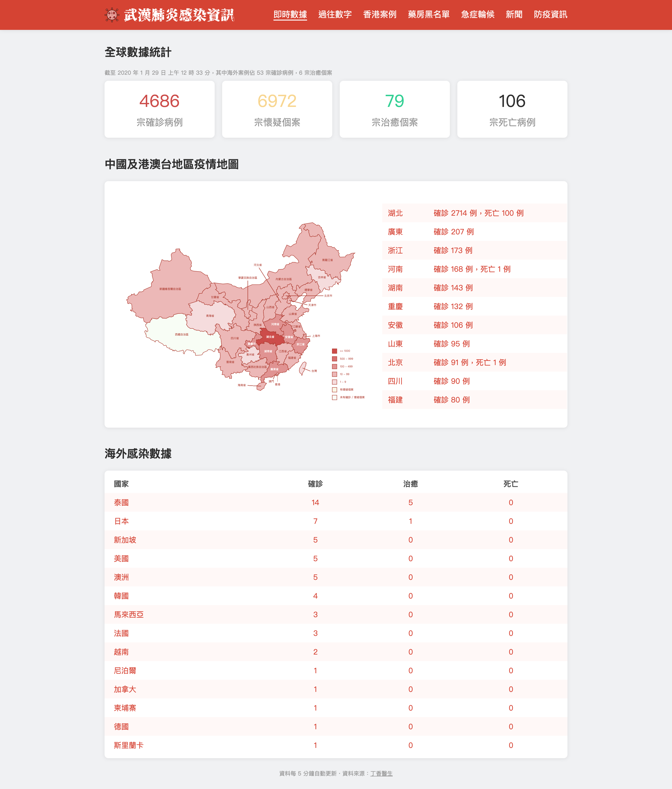Click the 福建 確診 80 例 row

(475, 400)
